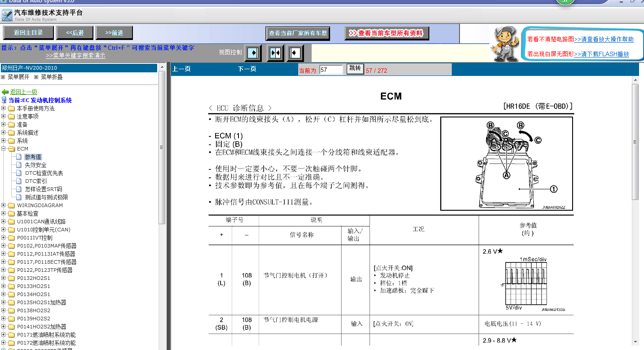Viewport: 644px width, 350px height.
Task: Click the folder icon beside ECM
Action: coord(11,149)
